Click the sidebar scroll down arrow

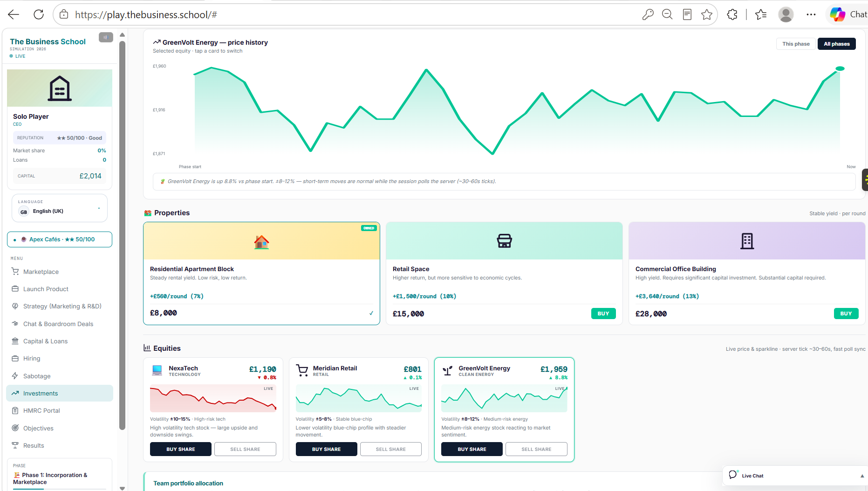point(122,488)
